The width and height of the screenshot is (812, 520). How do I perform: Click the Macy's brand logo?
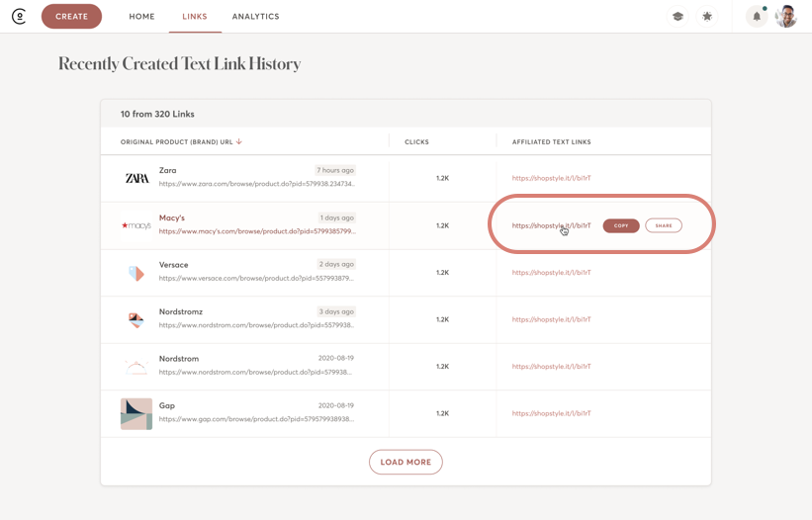(x=136, y=225)
